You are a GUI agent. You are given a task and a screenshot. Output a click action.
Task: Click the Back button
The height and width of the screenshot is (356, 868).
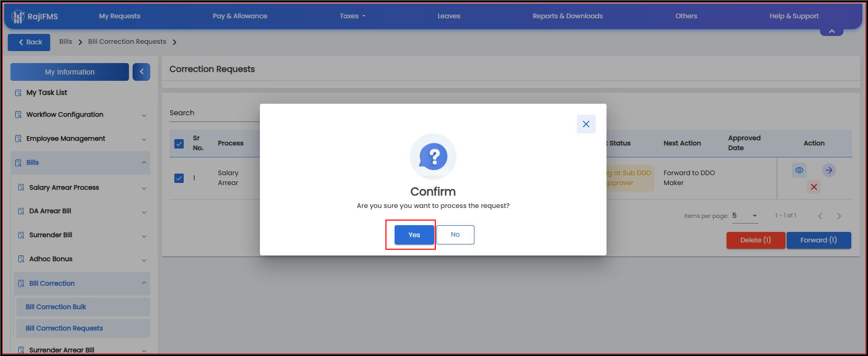(29, 42)
